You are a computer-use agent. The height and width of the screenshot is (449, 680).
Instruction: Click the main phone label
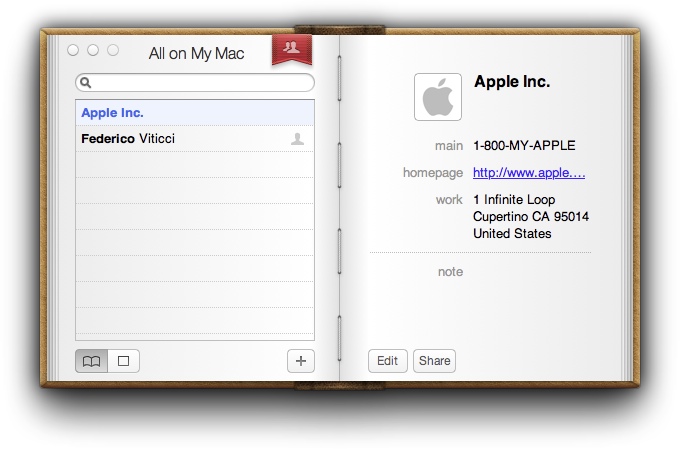449,146
